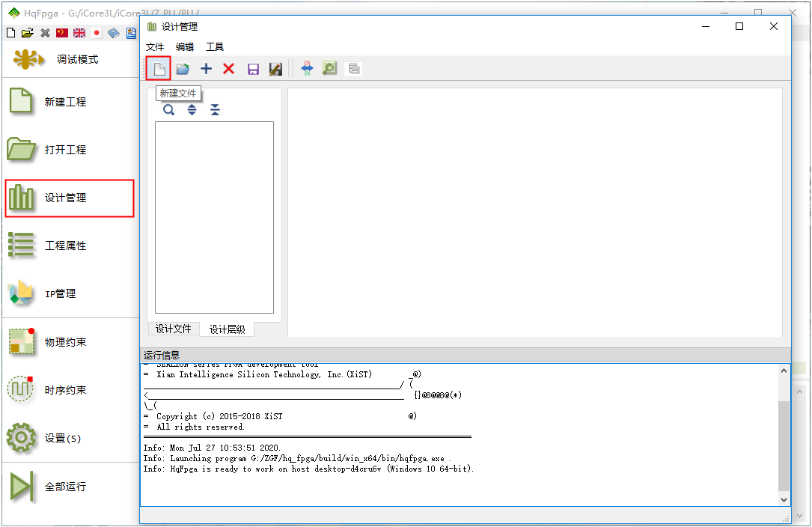Click the New File (新建文件) toolbar icon
Viewport: 812px width, 527px height.
pyautogui.click(x=159, y=69)
